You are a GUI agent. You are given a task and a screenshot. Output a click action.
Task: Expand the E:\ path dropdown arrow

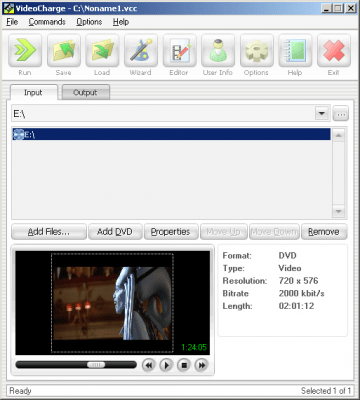[322, 113]
